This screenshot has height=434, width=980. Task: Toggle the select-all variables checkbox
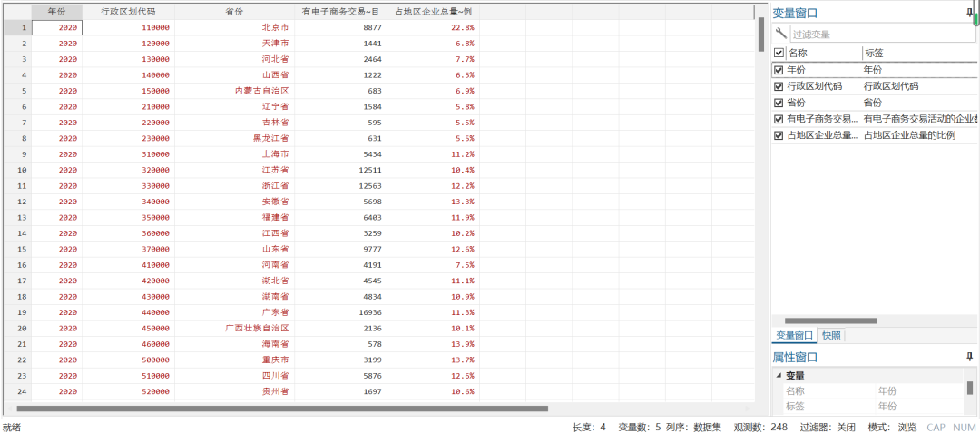click(x=779, y=54)
